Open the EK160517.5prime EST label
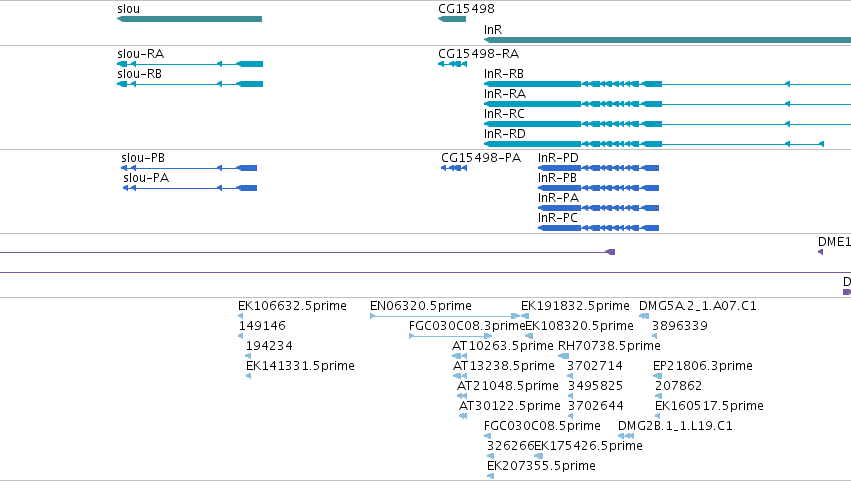The height and width of the screenshot is (481, 851). [x=709, y=407]
